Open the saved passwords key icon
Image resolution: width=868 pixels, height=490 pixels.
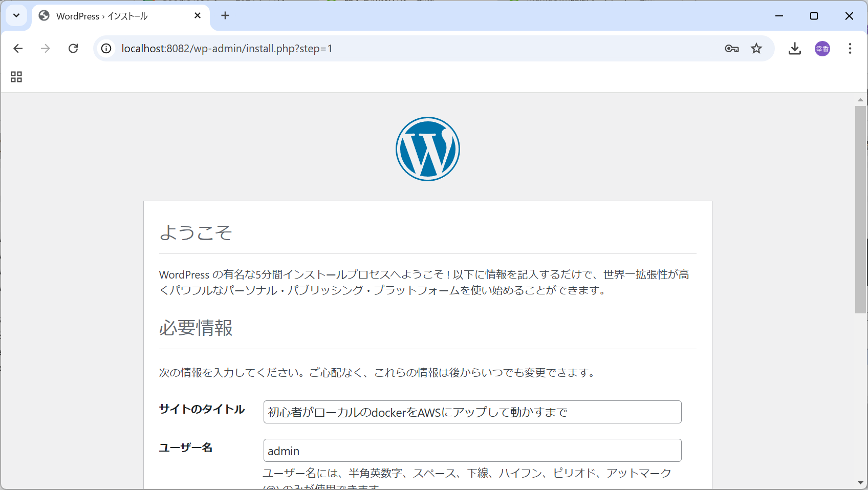click(x=732, y=49)
